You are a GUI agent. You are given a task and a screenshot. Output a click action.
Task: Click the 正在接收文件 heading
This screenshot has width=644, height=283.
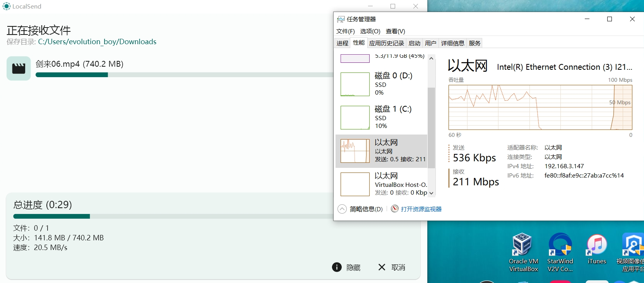coord(39,30)
